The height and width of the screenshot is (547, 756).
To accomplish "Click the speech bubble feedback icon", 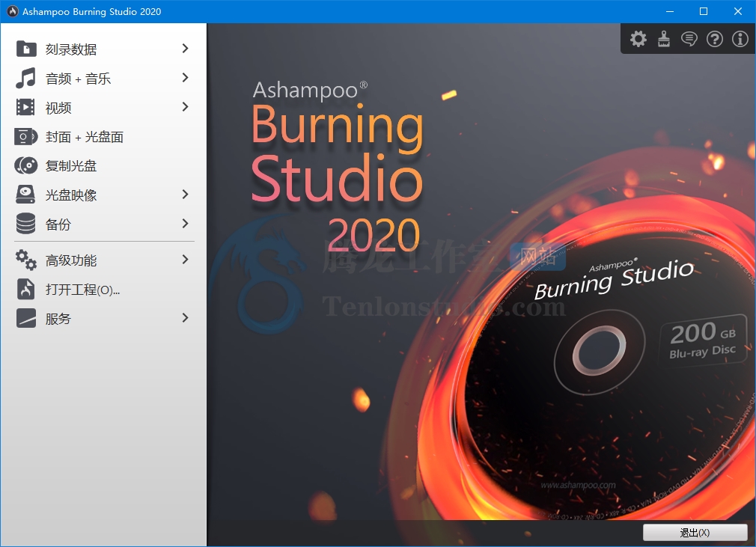I will pos(689,39).
